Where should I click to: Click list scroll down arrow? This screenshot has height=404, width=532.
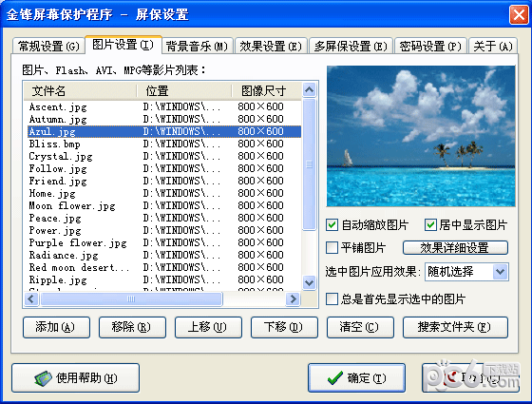pyautogui.click(x=309, y=282)
